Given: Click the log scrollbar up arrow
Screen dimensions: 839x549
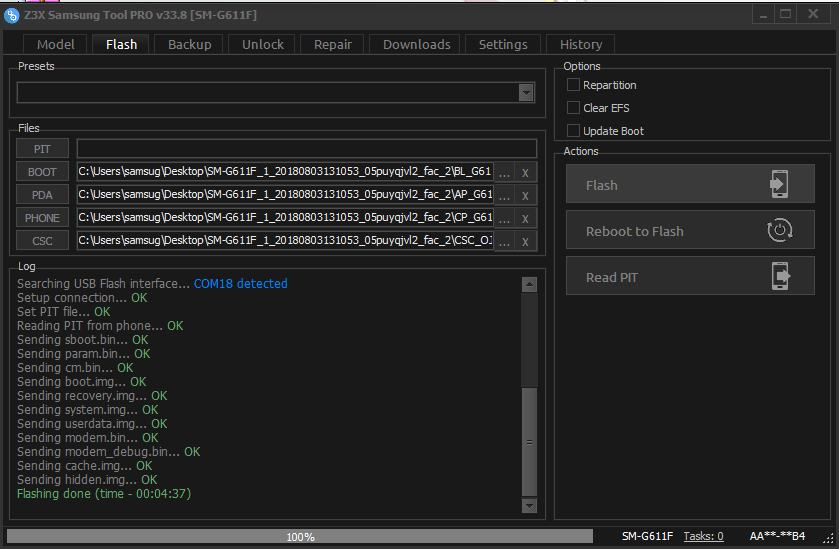Looking at the screenshot, I should tap(529, 284).
